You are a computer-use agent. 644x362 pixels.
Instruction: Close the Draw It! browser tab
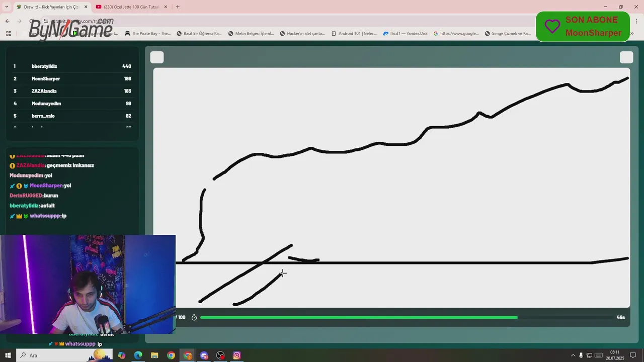(x=86, y=7)
